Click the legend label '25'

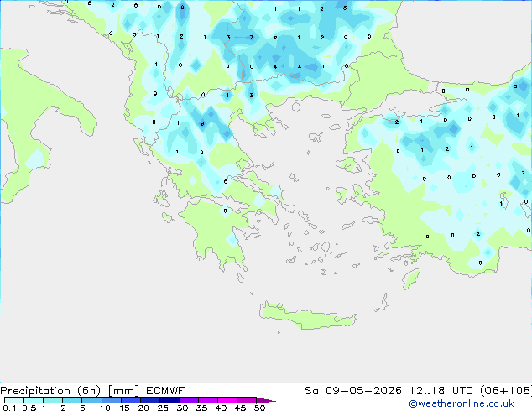coord(163,408)
